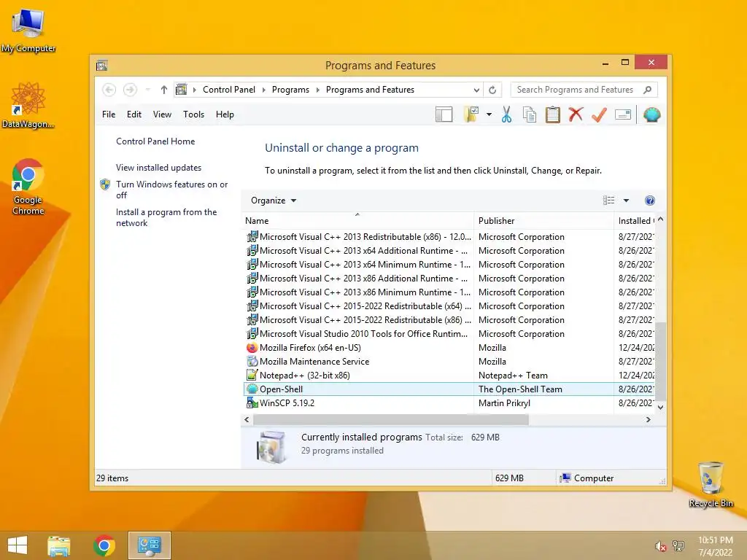Click the orange checkmark Properties toolbar icon
Viewport: 747px width, 560px height.
599,114
